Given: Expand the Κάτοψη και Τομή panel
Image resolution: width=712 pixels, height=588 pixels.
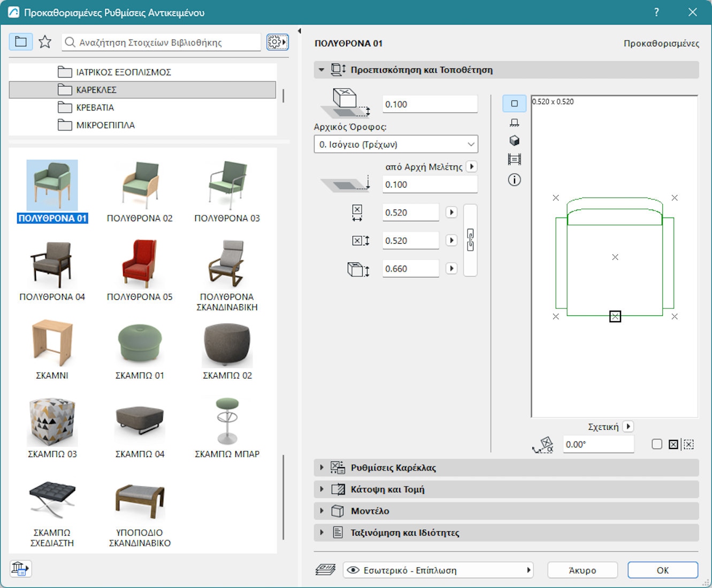Looking at the screenshot, I should [x=387, y=489].
